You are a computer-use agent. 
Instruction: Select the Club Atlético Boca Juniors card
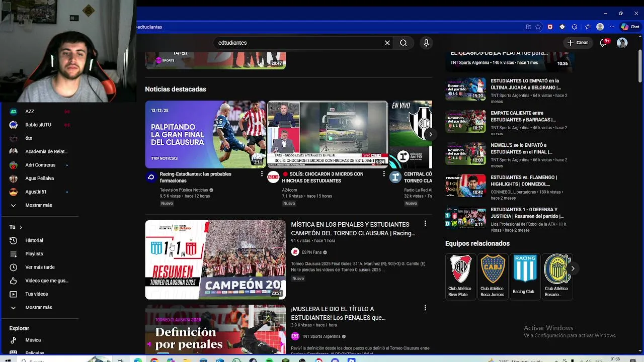coord(492,277)
